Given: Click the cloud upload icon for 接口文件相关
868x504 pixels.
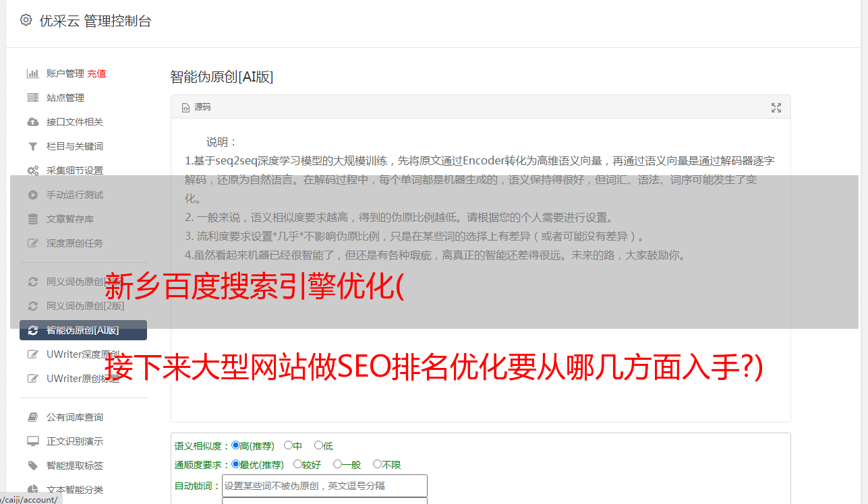Looking at the screenshot, I should (32, 122).
